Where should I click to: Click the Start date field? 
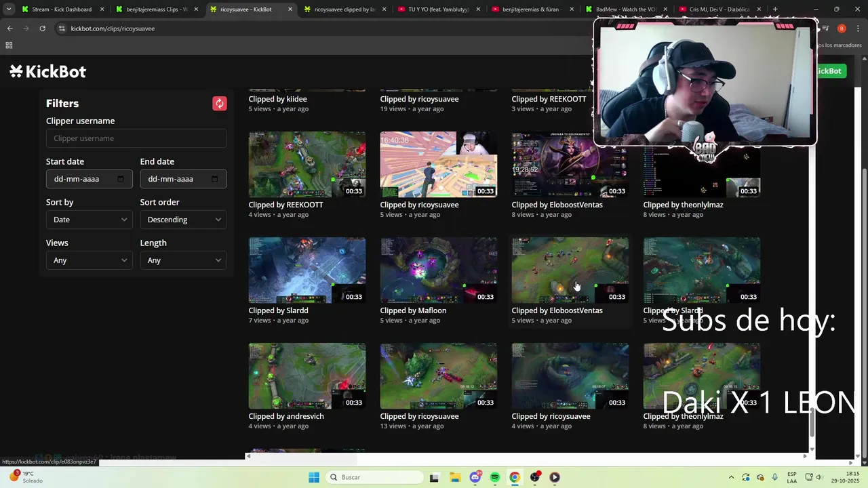click(x=89, y=179)
